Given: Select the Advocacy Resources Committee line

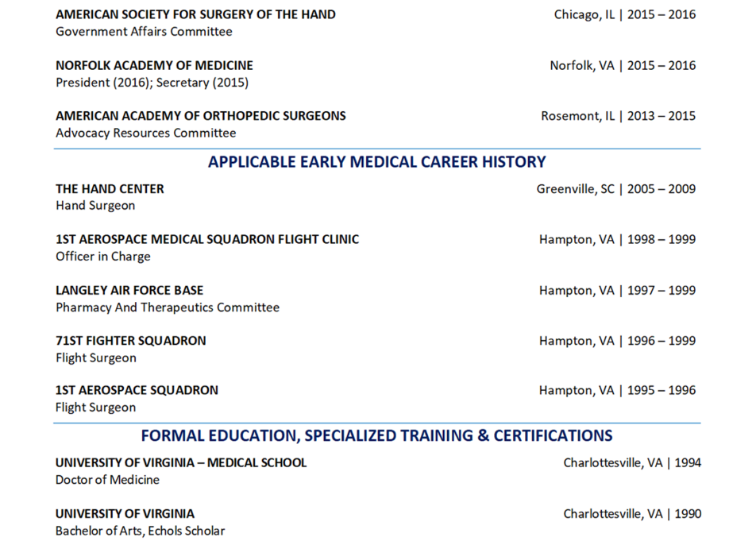Looking at the screenshot, I should [145, 133].
